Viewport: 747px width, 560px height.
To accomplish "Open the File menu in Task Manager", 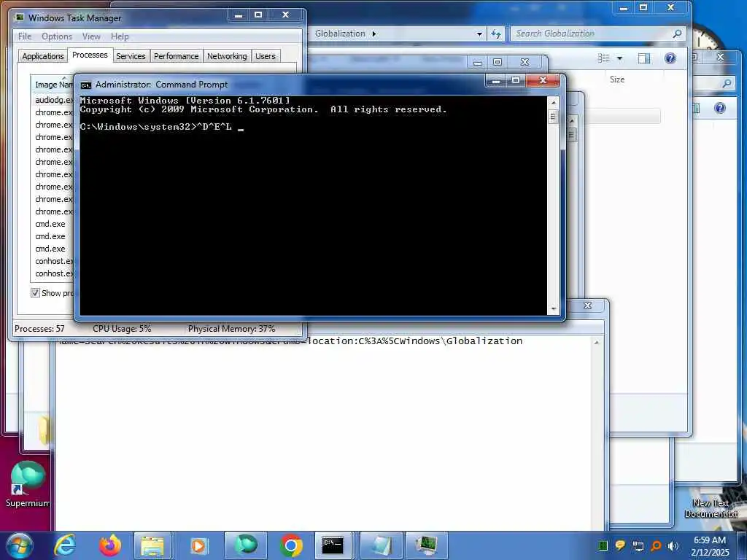I will 25,36.
